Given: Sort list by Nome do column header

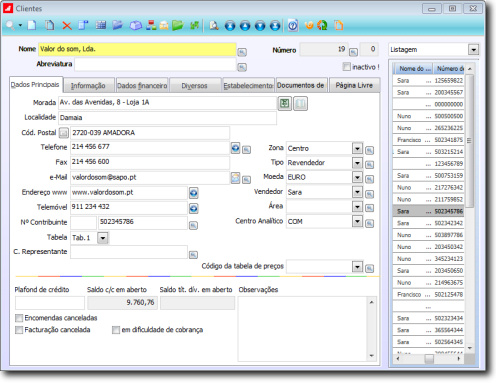Looking at the screenshot, I should coord(413,69).
